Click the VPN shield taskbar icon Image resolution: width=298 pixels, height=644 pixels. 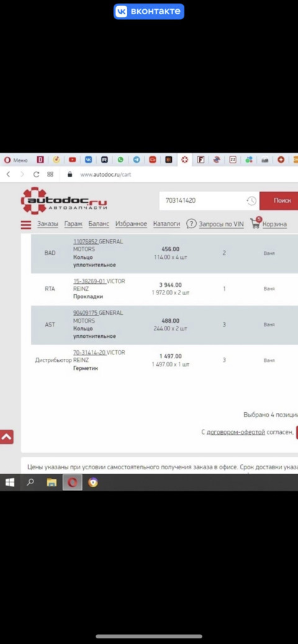[93, 483]
